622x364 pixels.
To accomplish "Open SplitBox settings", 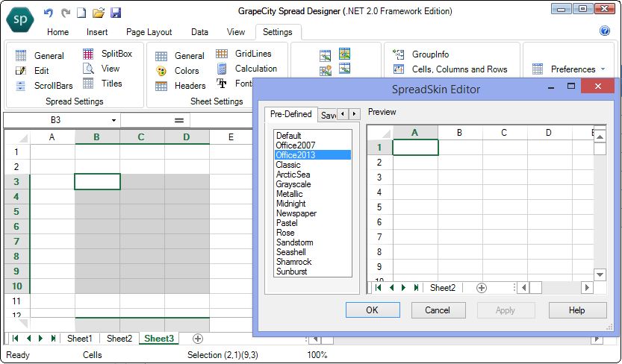I will [x=108, y=54].
